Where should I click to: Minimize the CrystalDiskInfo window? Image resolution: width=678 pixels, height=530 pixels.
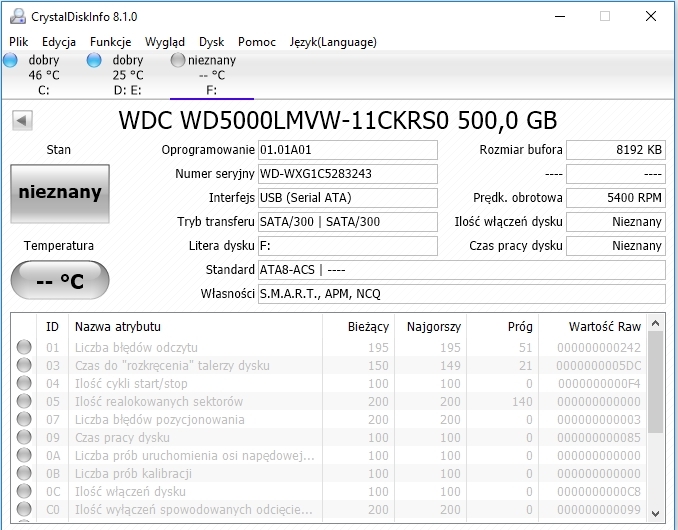560,16
